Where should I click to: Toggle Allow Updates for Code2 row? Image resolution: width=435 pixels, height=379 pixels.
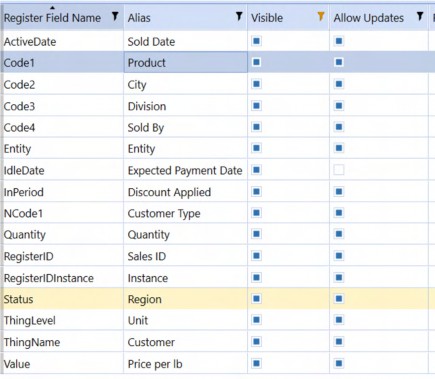click(x=339, y=84)
